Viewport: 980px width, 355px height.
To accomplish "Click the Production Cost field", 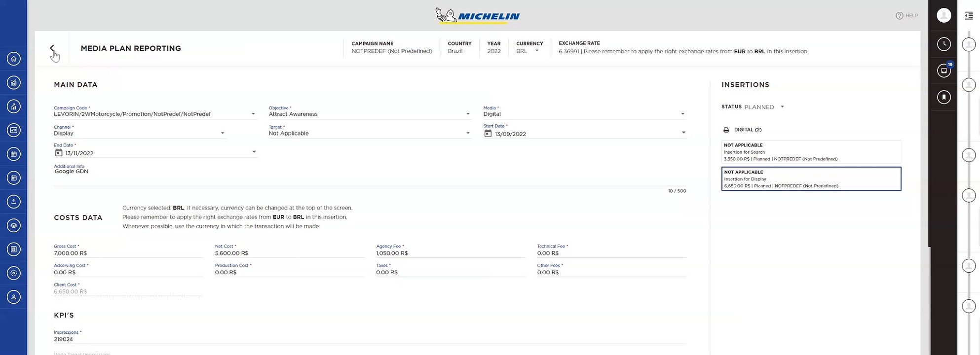I will point(289,270).
